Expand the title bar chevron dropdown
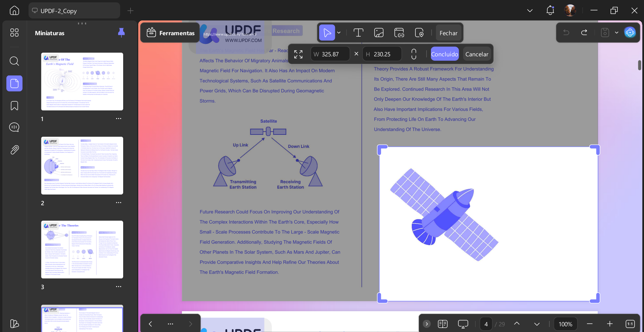The height and width of the screenshot is (332, 644). [x=530, y=11]
